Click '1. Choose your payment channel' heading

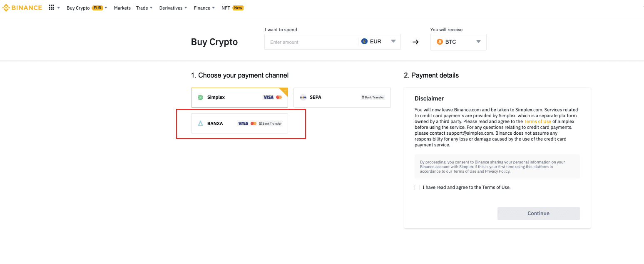coord(240,75)
